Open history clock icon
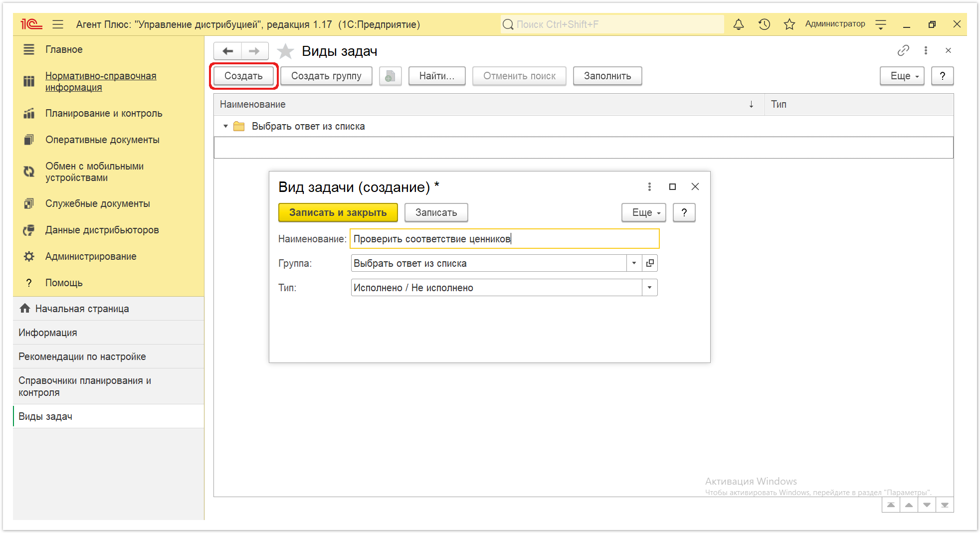This screenshot has width=980, height=533. pos(764,24)
